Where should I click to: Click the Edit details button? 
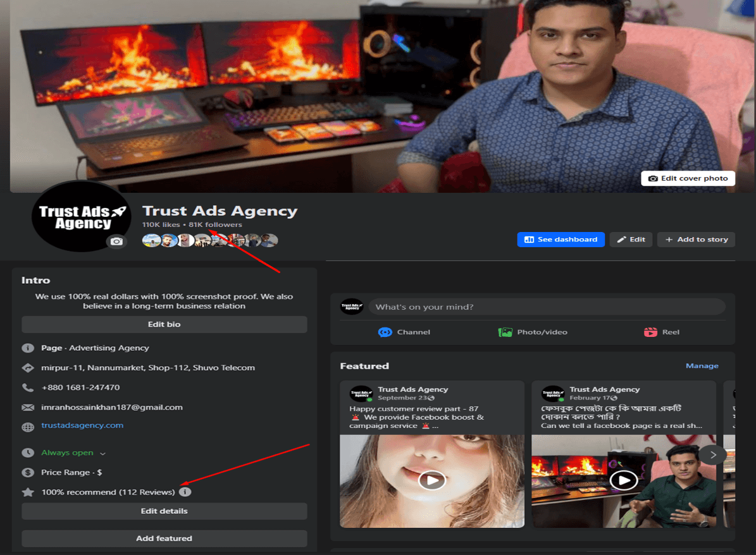click(x=164, y=511)
